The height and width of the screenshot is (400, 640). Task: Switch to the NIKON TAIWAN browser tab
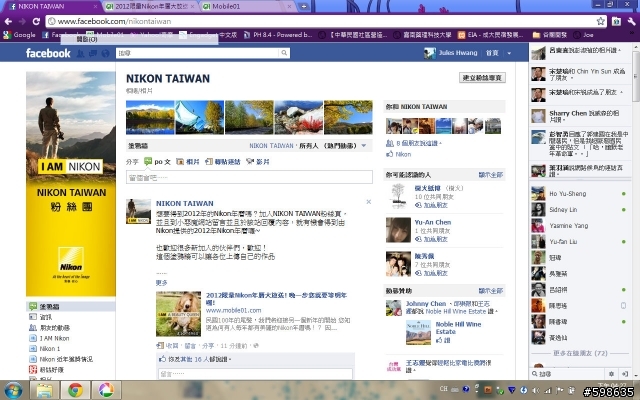(51, 6)
